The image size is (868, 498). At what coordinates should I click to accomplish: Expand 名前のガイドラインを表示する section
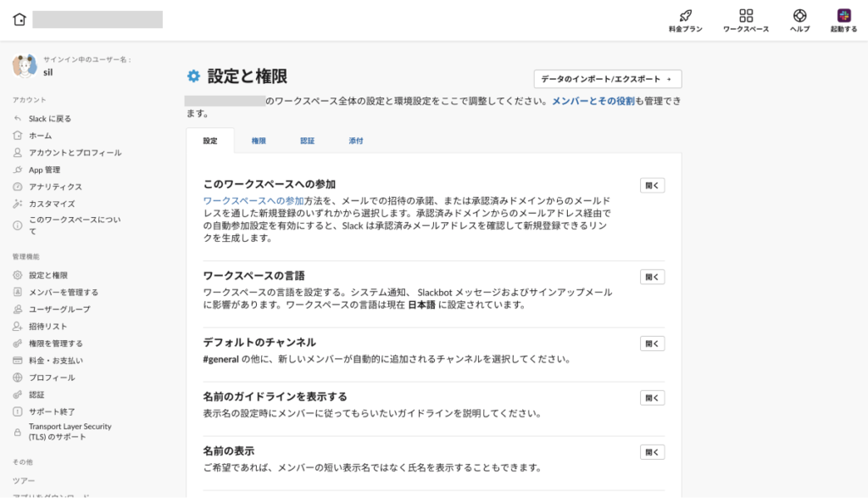click(x=652, y=398)
